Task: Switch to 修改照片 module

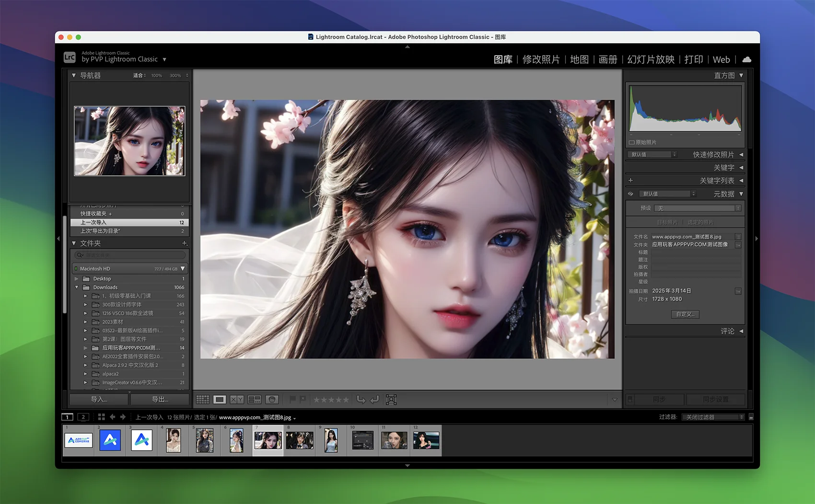Action: tap(541, 59)
